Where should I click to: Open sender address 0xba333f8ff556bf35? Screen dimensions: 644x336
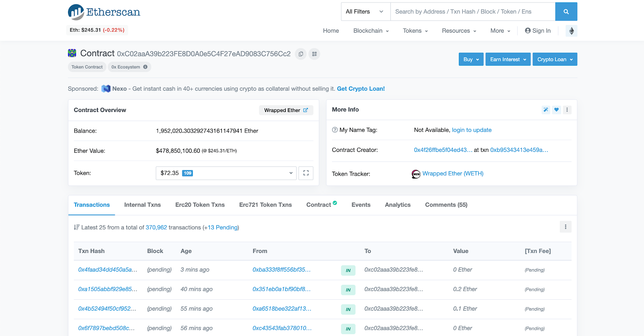click(282, 270)
